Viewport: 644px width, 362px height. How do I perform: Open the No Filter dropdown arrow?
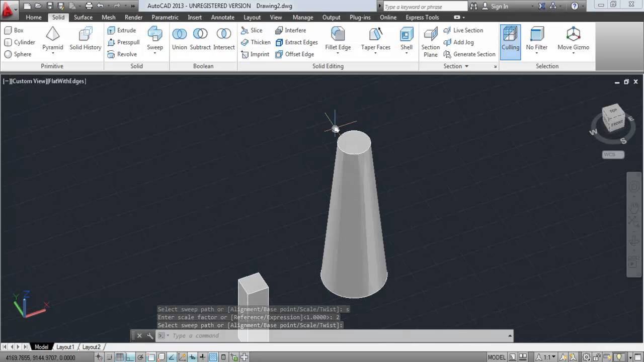point(537,53)
